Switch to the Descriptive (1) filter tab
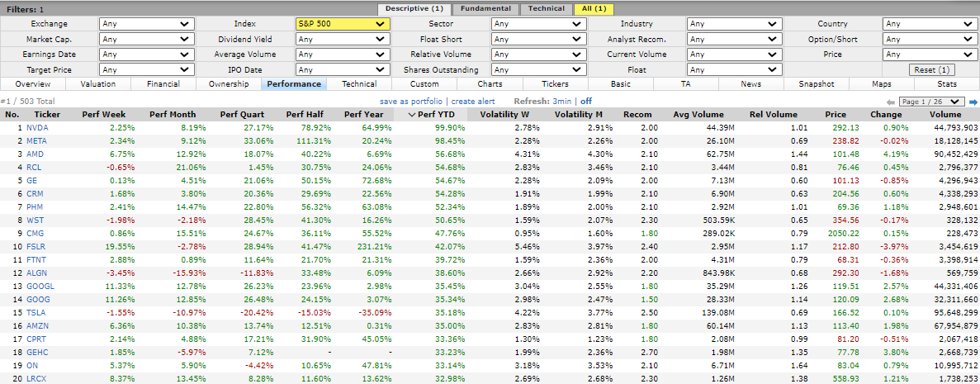This screenshot has height=384, width=980. (x=414, y=9)
